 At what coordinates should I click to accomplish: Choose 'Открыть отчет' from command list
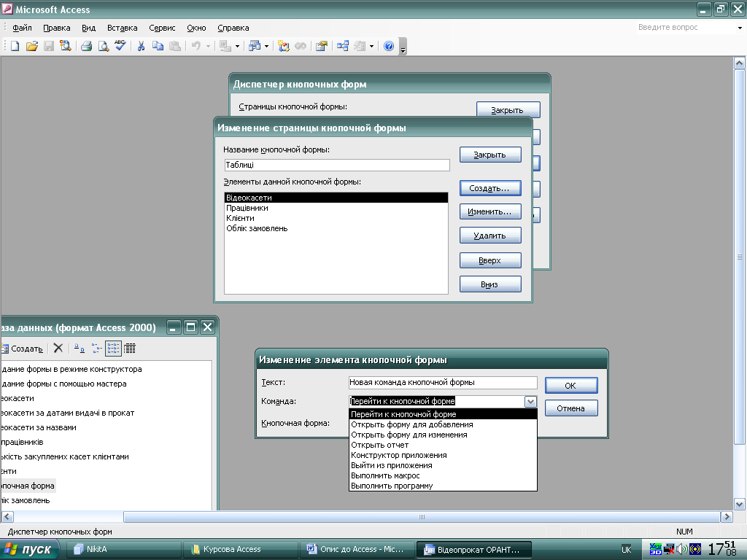click(x=443, y=445)
